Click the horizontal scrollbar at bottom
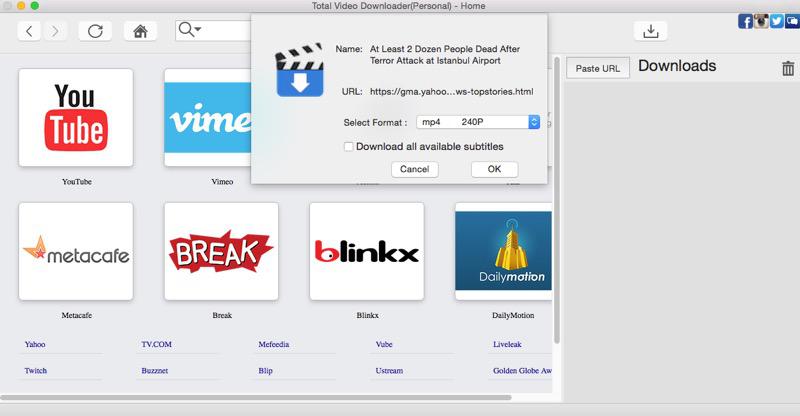 point(256,397)
